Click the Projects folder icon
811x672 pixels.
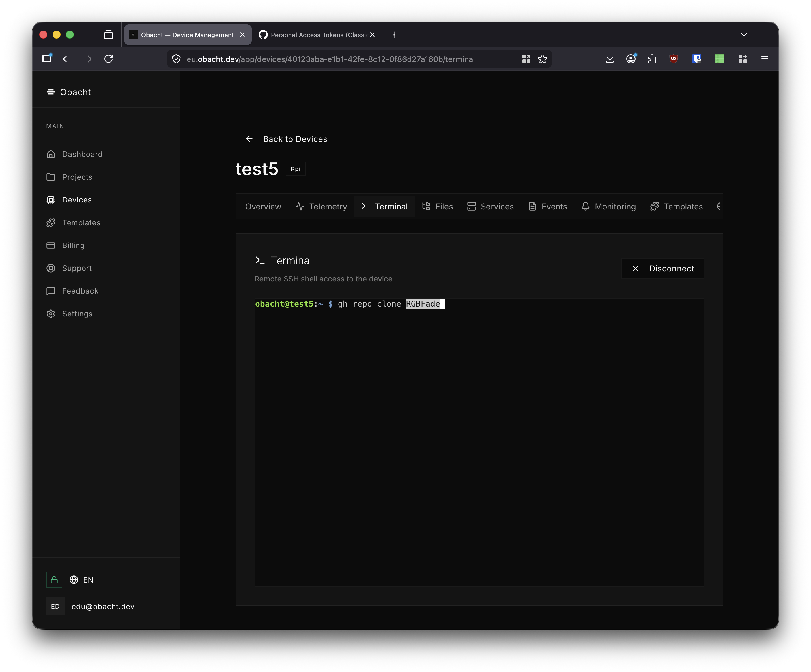pos(51,177)
